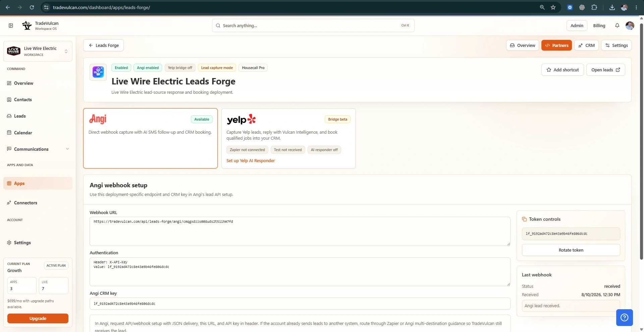
Task: Expand the Communications chevron
Action: (67, 149)
